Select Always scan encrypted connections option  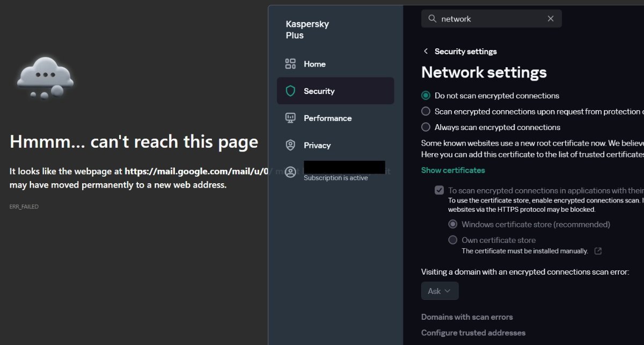tap(426, 127)
